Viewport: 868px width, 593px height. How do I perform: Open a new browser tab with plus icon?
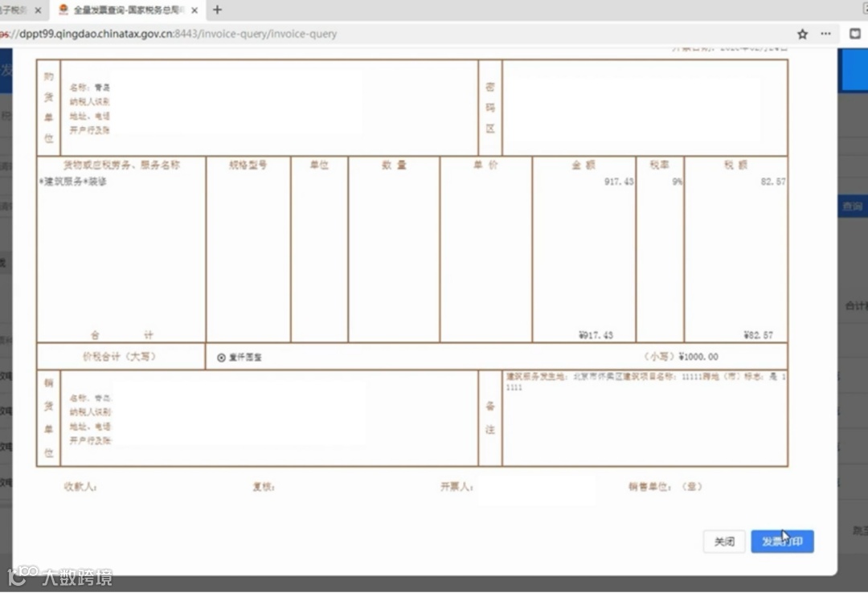(218, 10)
